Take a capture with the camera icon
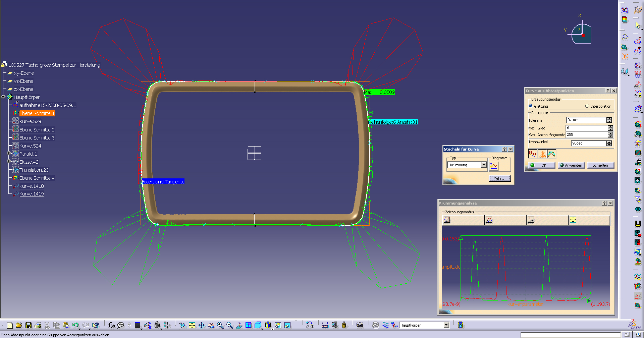The width and height of the screenshot is (644, 338). 360,325
